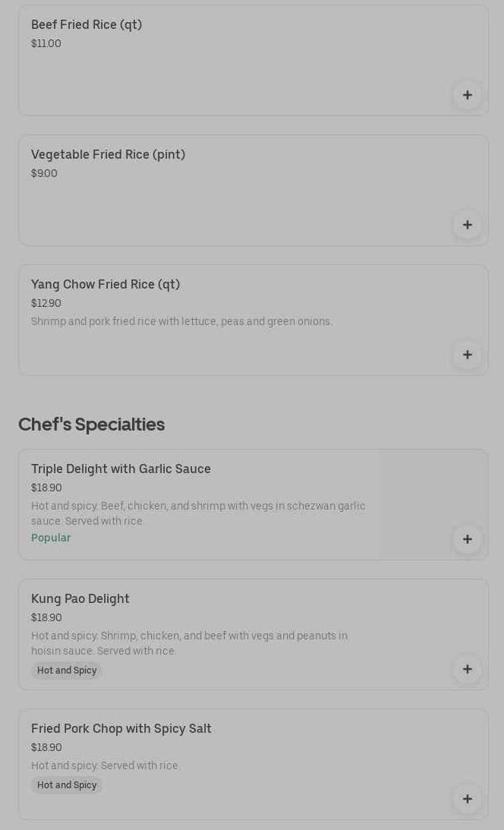
Task: Click the Yang Chow Fried Rice description text
Action: click(181, 321)
